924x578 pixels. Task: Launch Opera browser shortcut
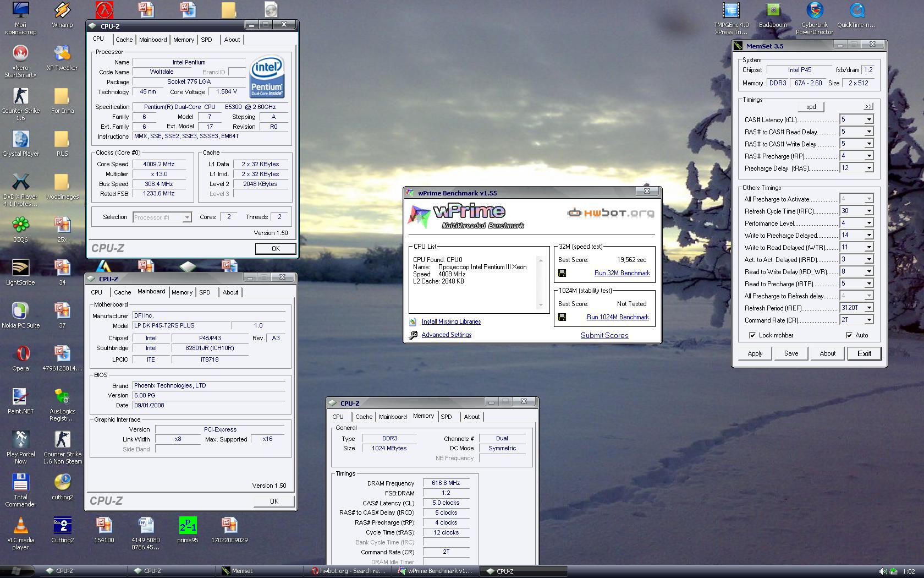pos(20,358)
